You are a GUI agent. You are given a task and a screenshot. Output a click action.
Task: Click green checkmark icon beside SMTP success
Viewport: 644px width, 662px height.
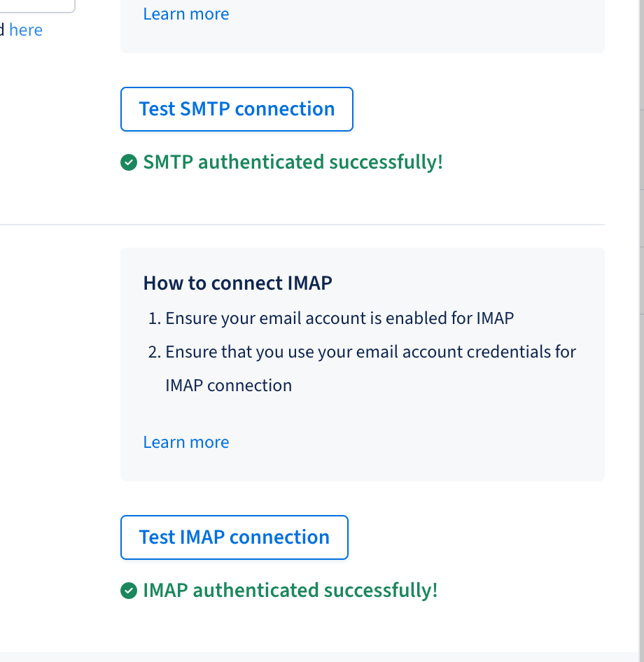pyautogui.click(x=128, y=162)
